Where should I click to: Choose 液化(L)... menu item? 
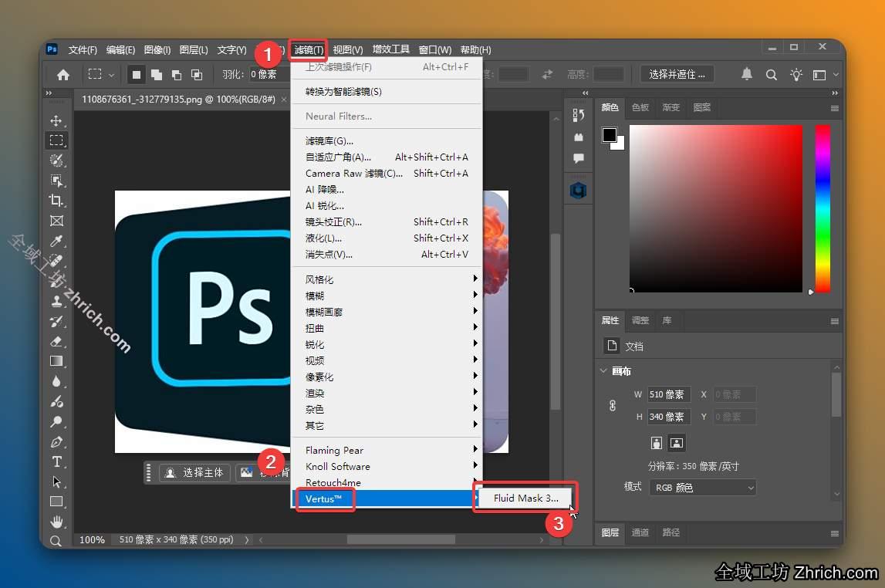[387, 238]
